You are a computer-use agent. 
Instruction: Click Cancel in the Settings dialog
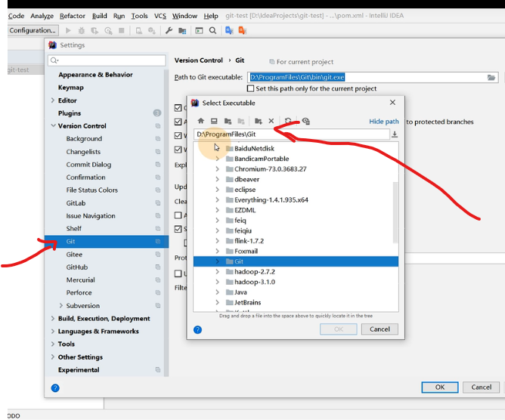(x=481, y=388)
